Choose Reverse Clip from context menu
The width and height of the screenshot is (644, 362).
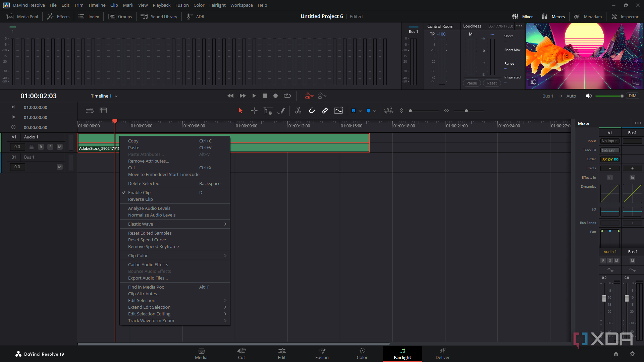175,199
